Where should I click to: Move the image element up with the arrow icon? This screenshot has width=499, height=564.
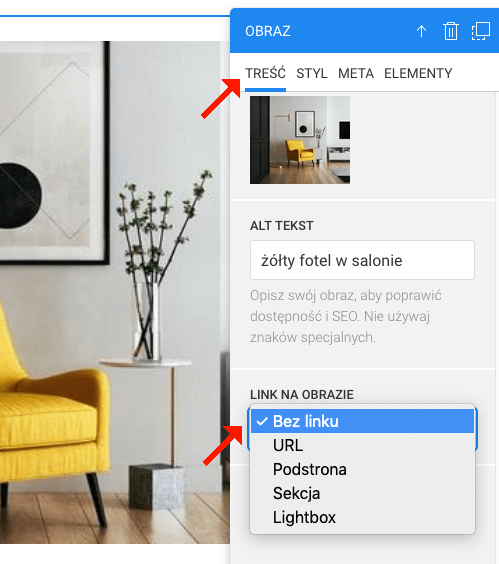pos(421,31)
